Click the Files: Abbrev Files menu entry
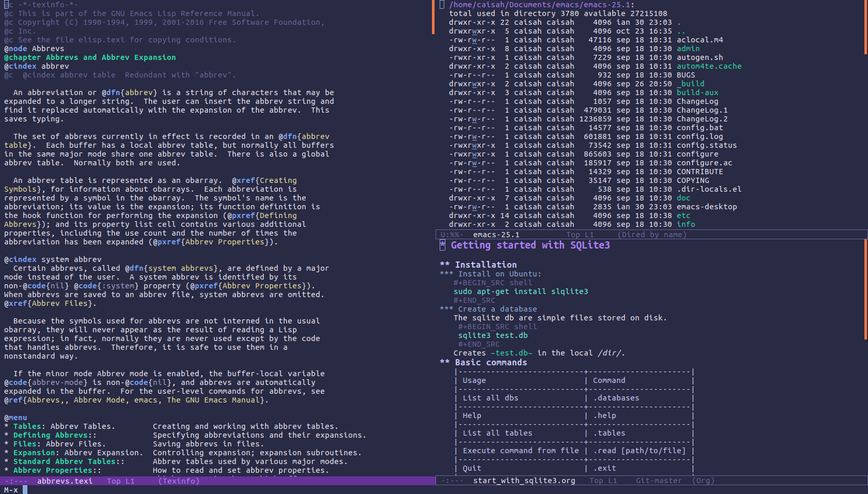The width and height of the screenshot is (868, 494). [x=59, y=444]
